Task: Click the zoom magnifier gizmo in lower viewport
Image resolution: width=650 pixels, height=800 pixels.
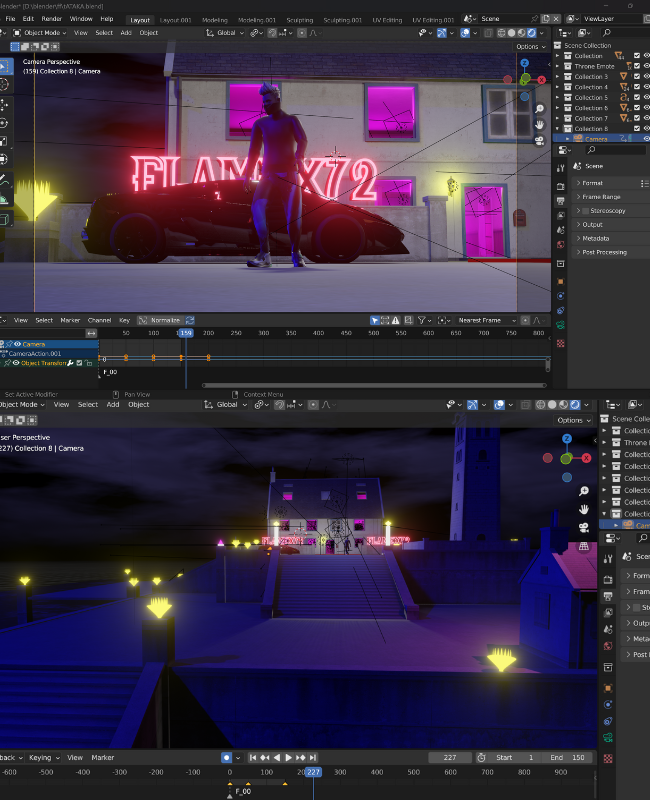Action: tap(583, 491)
